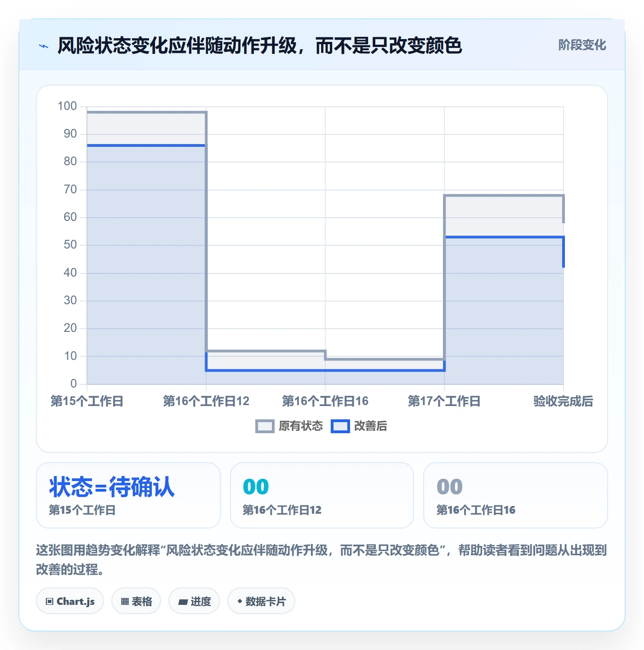Click the 100 y-axis tick label
Viewport: 644px width, 650px height.
pyautogui.click(x=67, y=106)
